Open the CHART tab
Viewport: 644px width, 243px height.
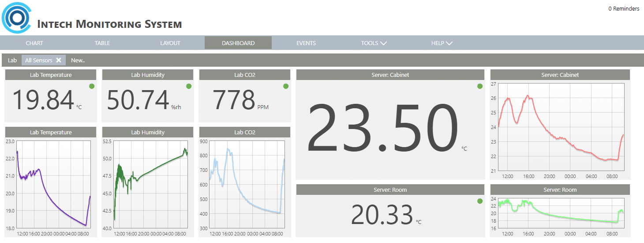tap(34, 43)
